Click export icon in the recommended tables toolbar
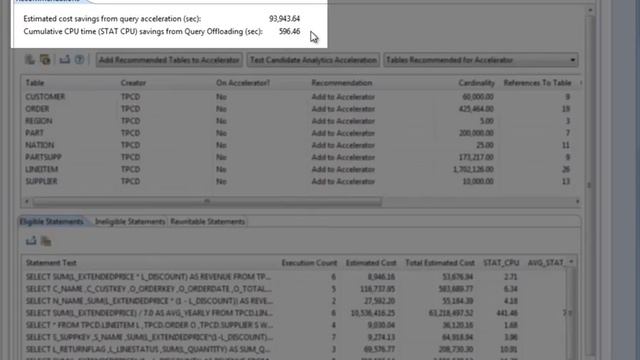The width and height of the screenshot is (640, 360). point(64,60)
